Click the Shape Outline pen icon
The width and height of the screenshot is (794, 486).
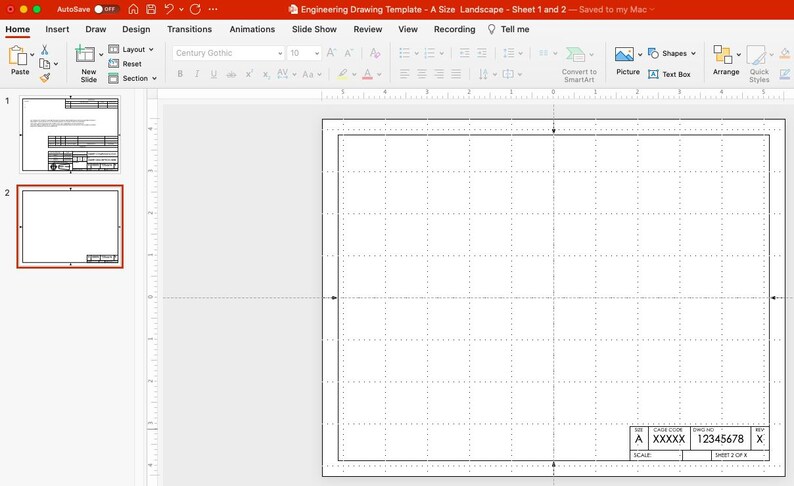coord(785,74)
